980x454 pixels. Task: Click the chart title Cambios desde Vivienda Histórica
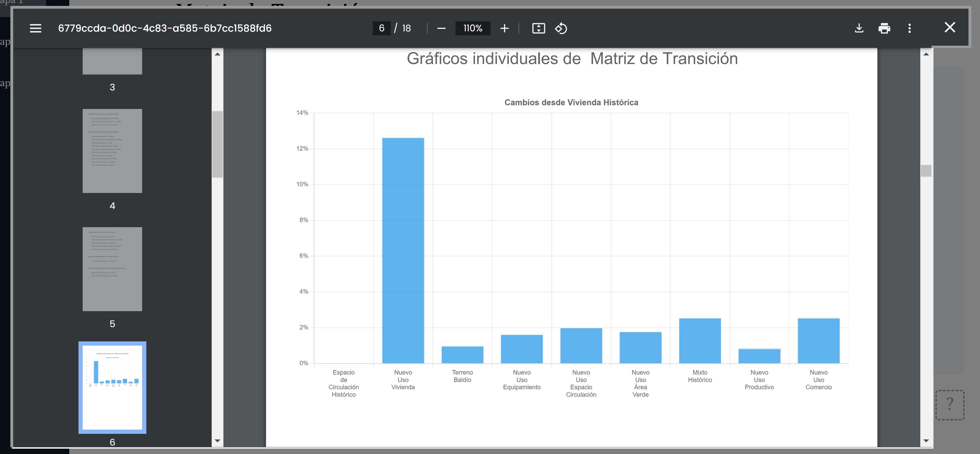571,102
